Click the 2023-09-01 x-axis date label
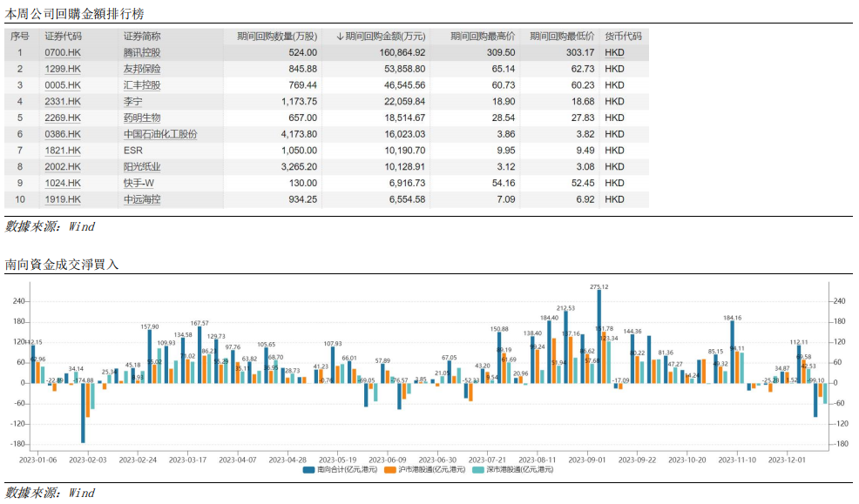Screen dimensions: 859x504 pyautogui.click(x=586, y=460)
